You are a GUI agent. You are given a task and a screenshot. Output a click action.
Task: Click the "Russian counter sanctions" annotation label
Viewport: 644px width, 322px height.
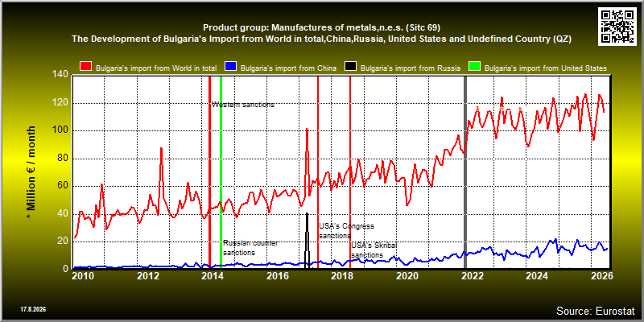click(250, 248)
